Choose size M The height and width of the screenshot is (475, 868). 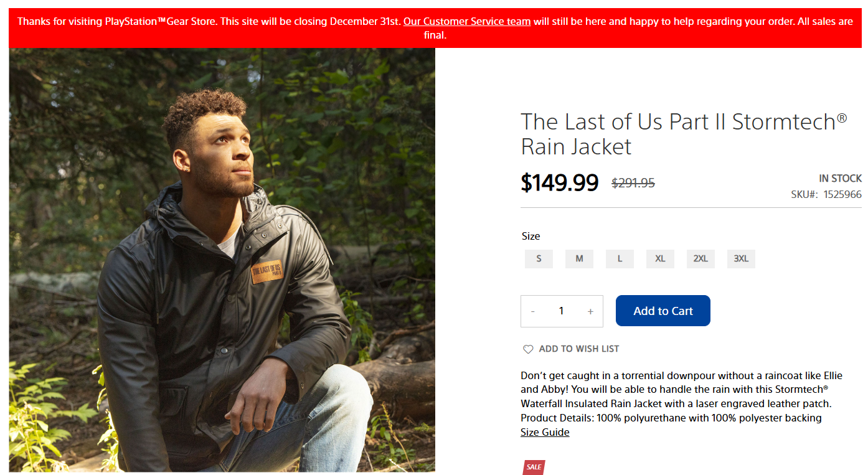(579, 259)
